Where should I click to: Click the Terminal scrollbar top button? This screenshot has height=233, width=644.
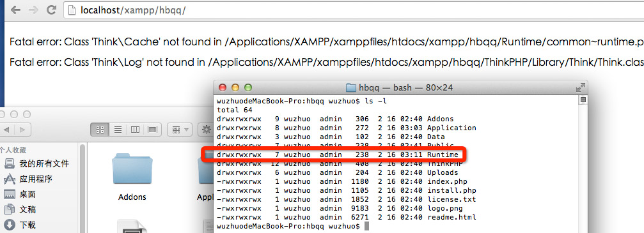coord(583,100)
